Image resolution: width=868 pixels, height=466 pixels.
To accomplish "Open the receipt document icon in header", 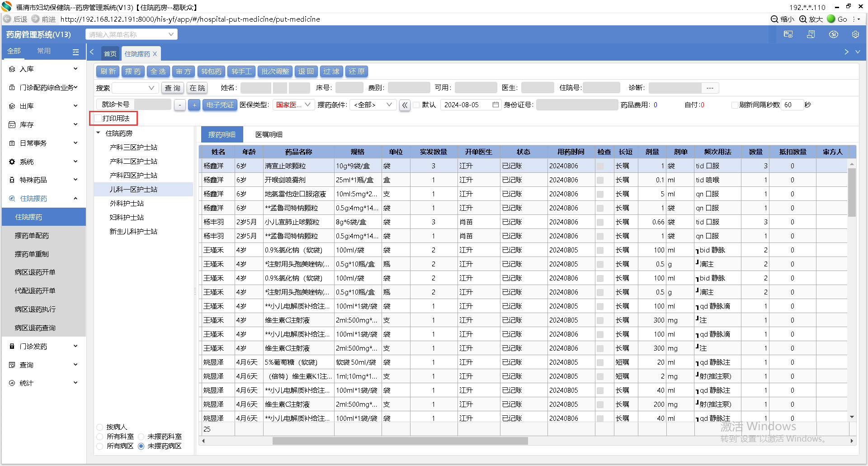I will [x=811, y=34].
